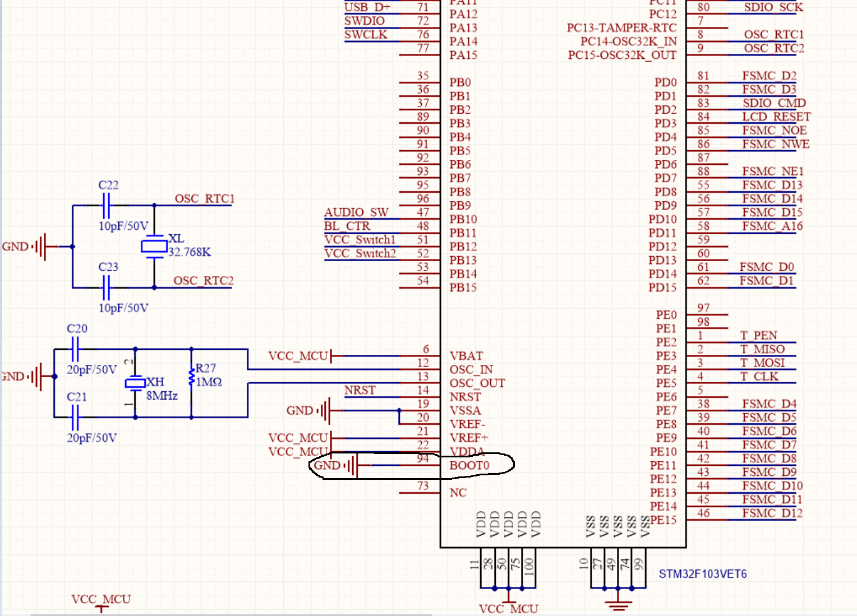Select the R27 resistor symbol
The height and width of the screenshot is (616, 857).
pyautogui.click(x=192, y=376)
